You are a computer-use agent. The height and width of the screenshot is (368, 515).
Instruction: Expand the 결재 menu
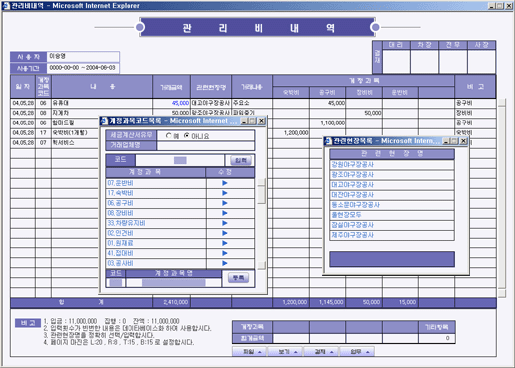click(321, 351)
